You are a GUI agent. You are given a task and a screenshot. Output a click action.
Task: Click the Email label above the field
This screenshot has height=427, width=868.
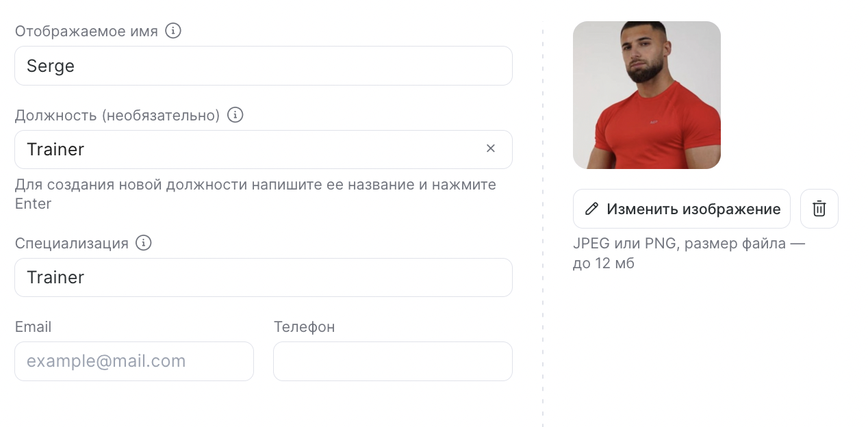33,327
